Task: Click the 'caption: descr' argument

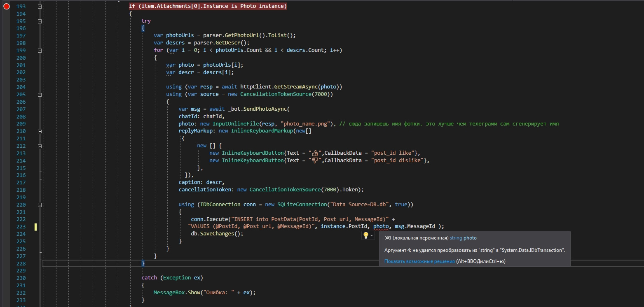Action: [x=201, y=182]
